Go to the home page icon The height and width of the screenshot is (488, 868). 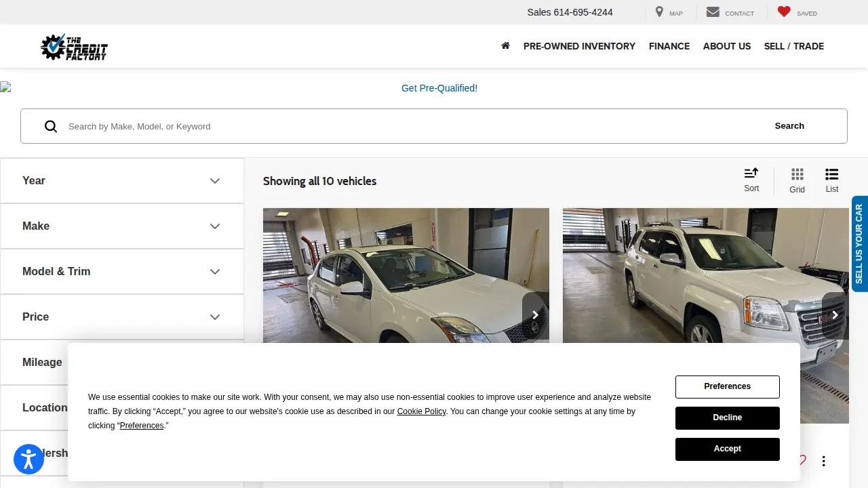(505, 46)
